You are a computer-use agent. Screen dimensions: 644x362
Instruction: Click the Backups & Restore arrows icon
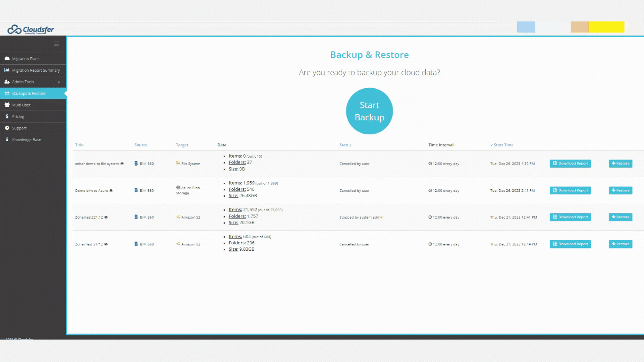coord(7,93)
